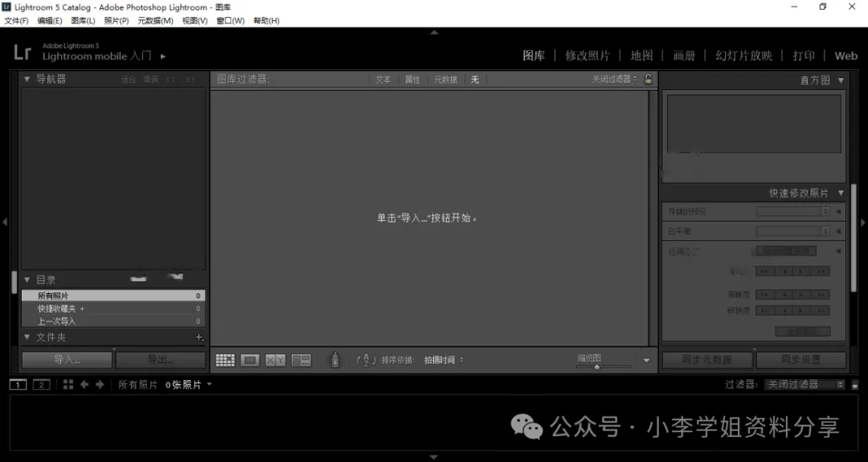This screenshot has width=868, height=462.
Task: Select 上一次导入 in the catalog
Action: pos(113,321)
